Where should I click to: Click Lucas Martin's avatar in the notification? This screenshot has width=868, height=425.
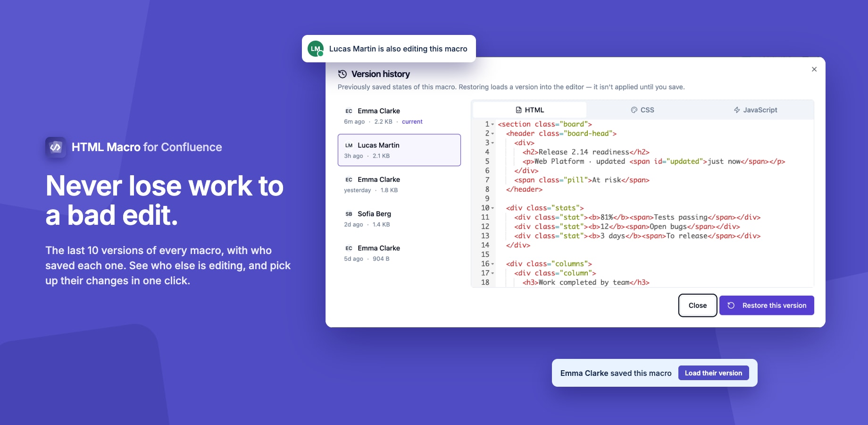(x=316, y=49)
